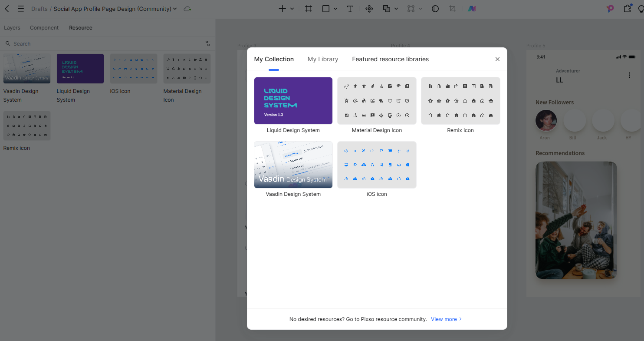Viewport: 644px width, 341px height.
Task: Select the edit object nodes tool
Action: [x=411, y=9]
